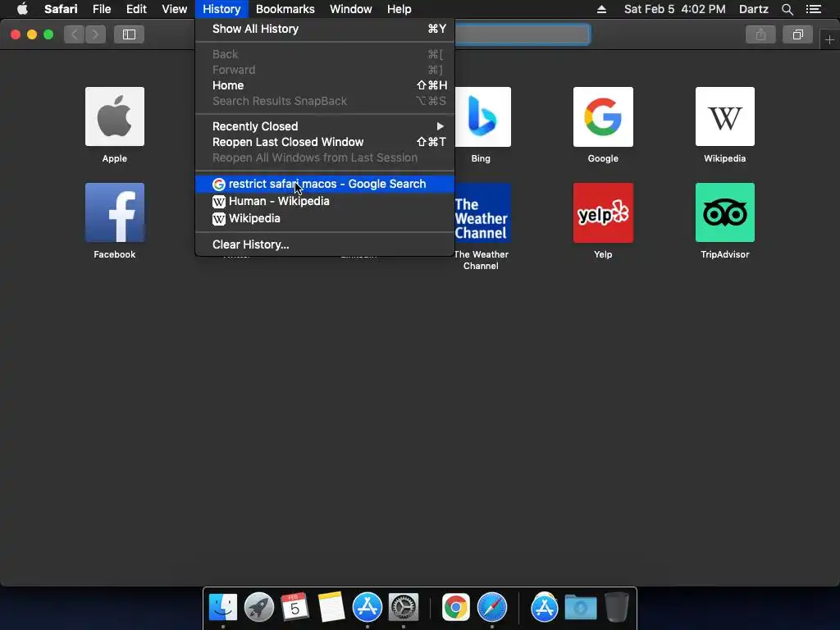Open the Window menu
The image size is (840, 630).
[351, 9]
